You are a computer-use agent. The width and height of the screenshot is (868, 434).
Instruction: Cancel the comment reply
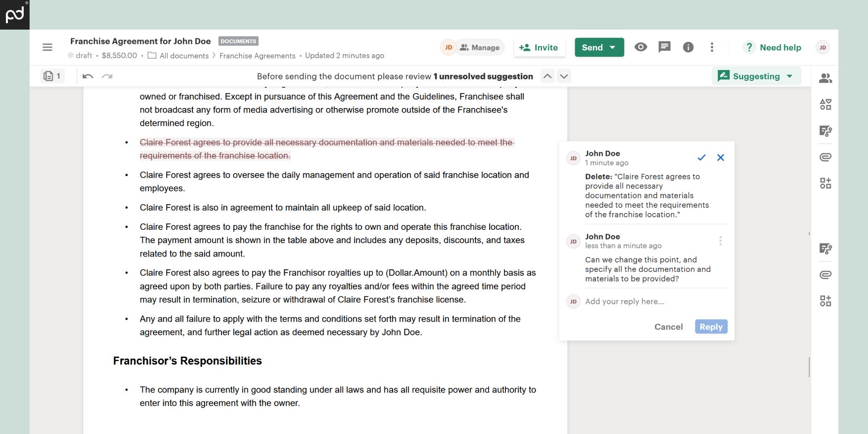[668, 326]
